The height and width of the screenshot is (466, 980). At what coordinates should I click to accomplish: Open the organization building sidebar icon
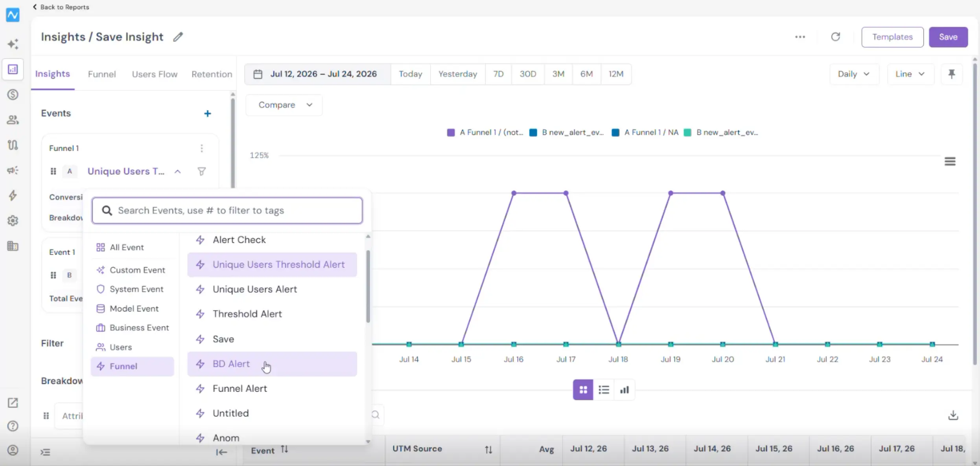point(13,246)
